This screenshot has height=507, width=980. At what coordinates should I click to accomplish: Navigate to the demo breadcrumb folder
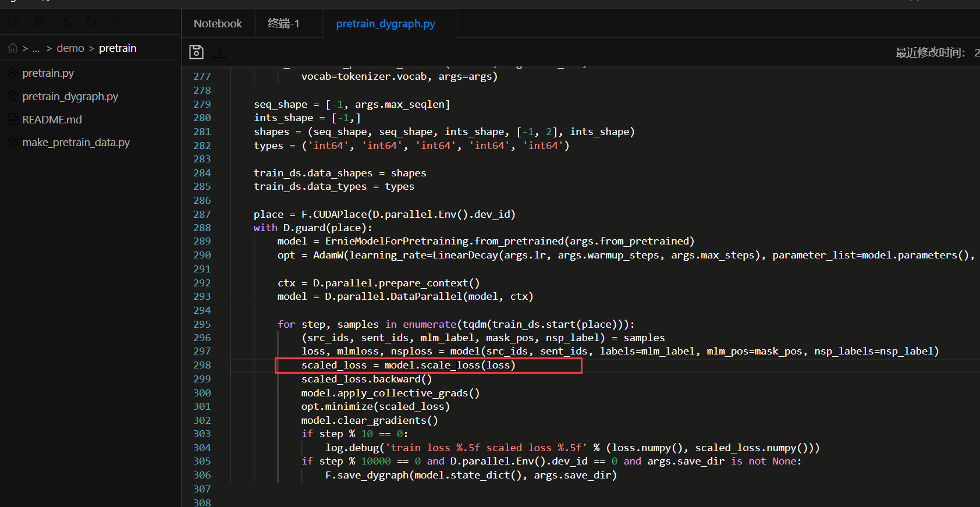tap(70, 48)
